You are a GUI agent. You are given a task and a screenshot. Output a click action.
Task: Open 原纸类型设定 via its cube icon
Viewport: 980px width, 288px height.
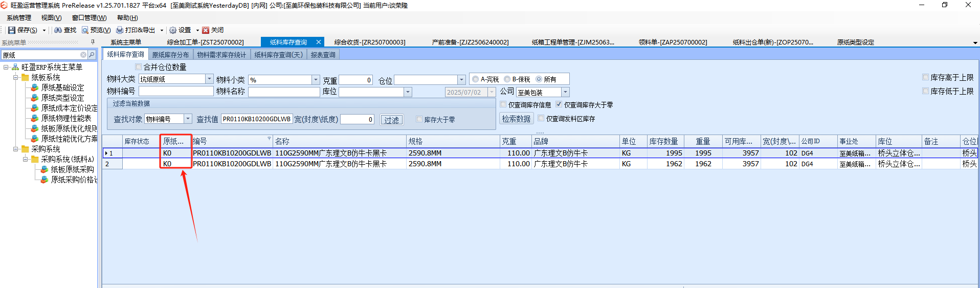click(x=35, y=98)
